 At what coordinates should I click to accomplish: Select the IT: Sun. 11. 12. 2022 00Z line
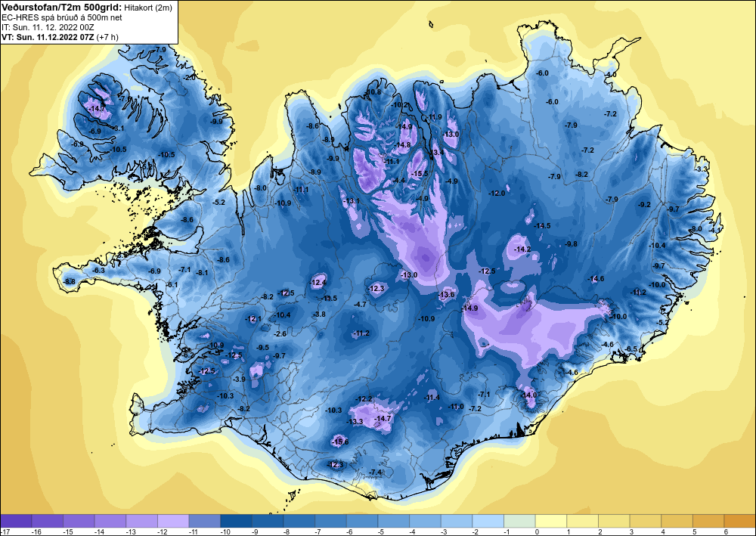coord(48,27)
